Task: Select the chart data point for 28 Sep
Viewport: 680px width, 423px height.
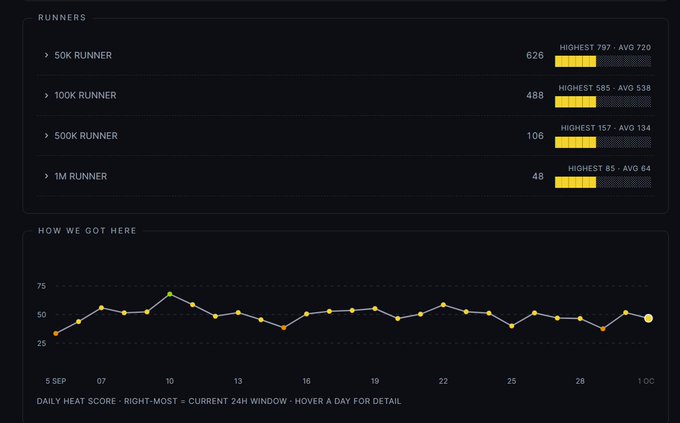Action: point(580,318)
